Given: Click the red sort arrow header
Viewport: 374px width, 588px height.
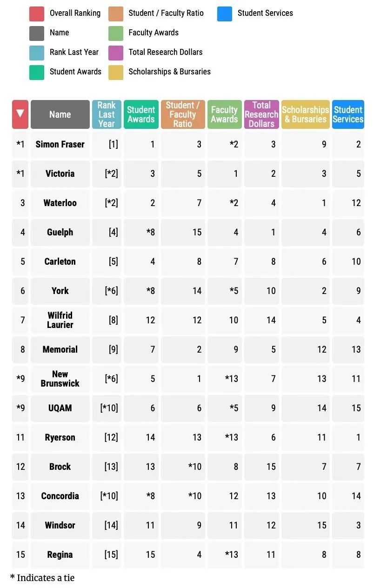Looking at the screenshot, I should (x=20, y=114).
